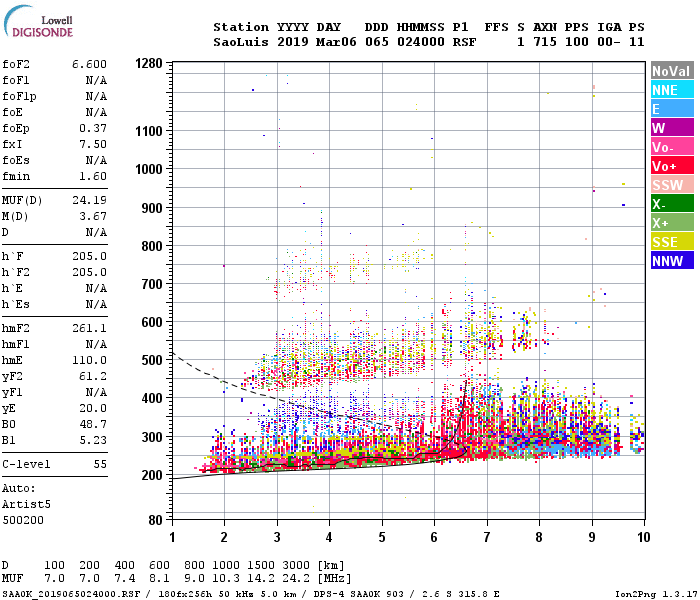Click the yE value 20.0
This screenshot has height=600, width=700.
pos(93,408)
